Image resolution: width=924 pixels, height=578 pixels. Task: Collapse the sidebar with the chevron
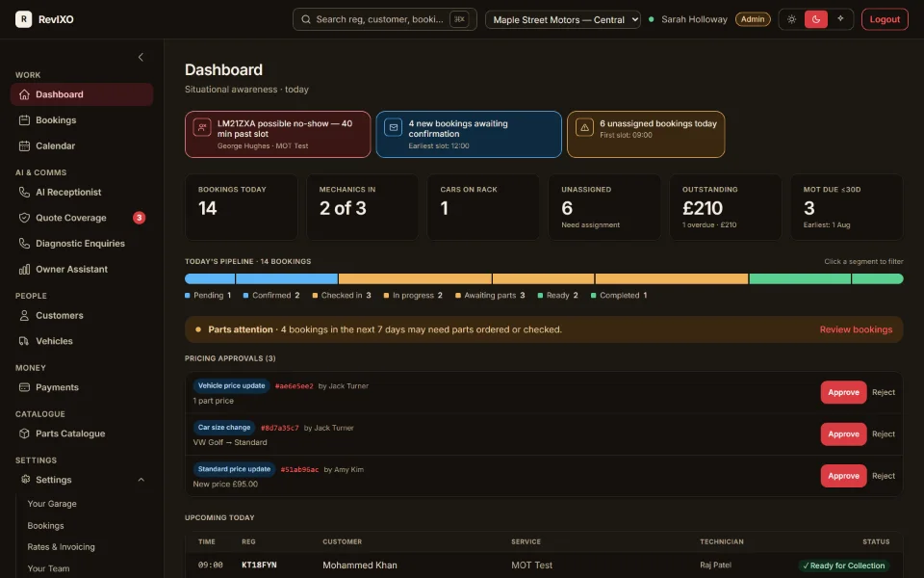141,57
